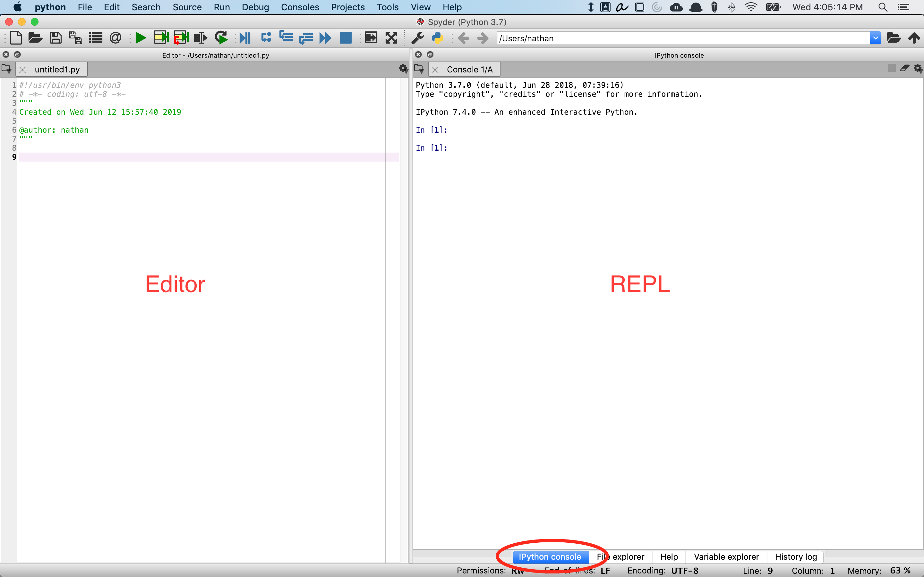Select the IPython console tab
924x577 pixels.
pyautogui.click(x=548, y=556)
